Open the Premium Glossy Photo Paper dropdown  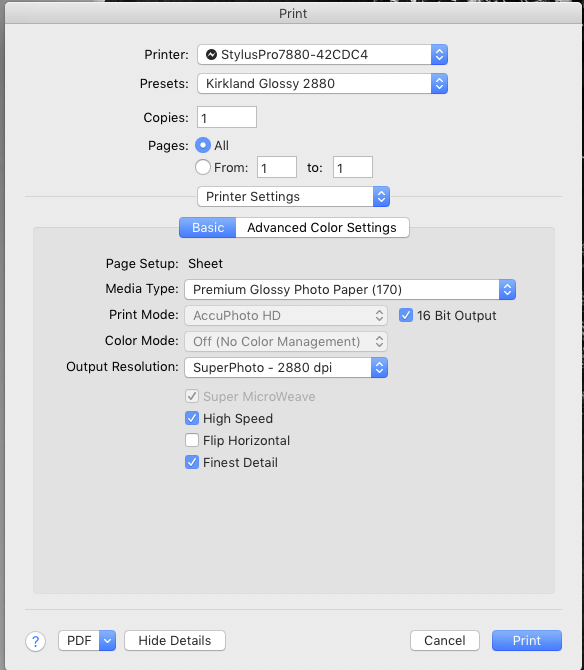pos(350,290)
